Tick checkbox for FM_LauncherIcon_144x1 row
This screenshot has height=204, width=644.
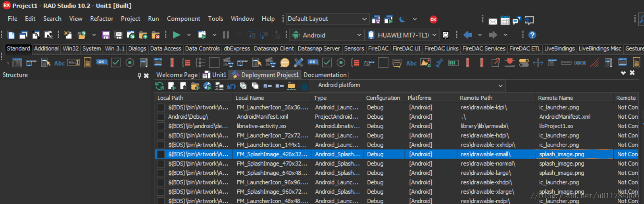(x=161, y=145)
